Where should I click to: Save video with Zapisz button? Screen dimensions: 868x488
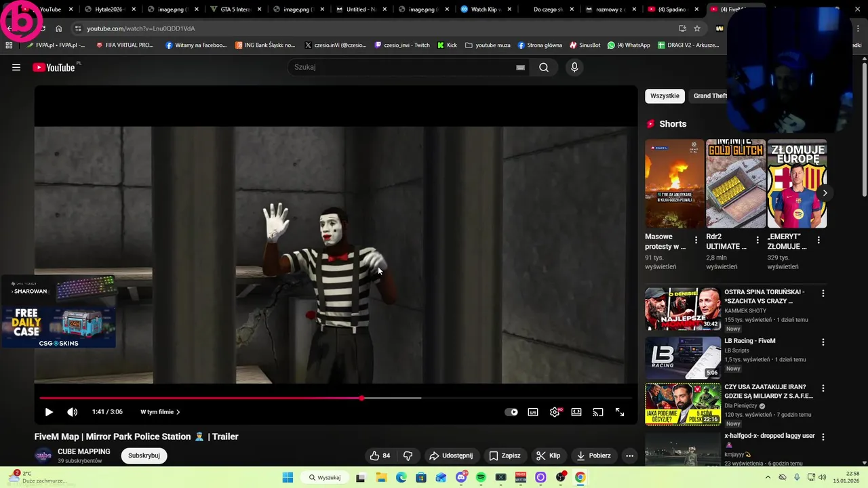click(505, 455)
